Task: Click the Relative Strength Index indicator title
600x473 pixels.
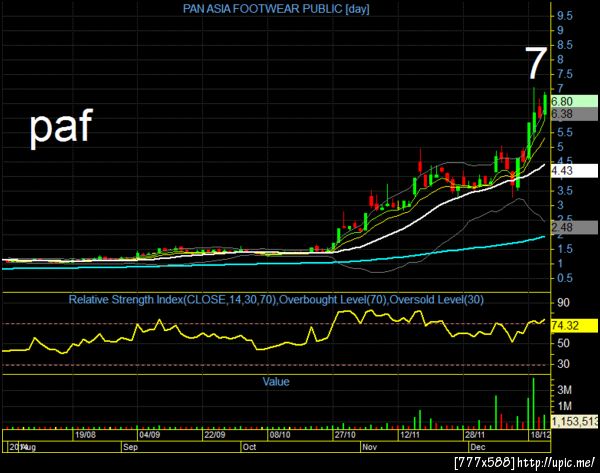Action: coord(276,299)
